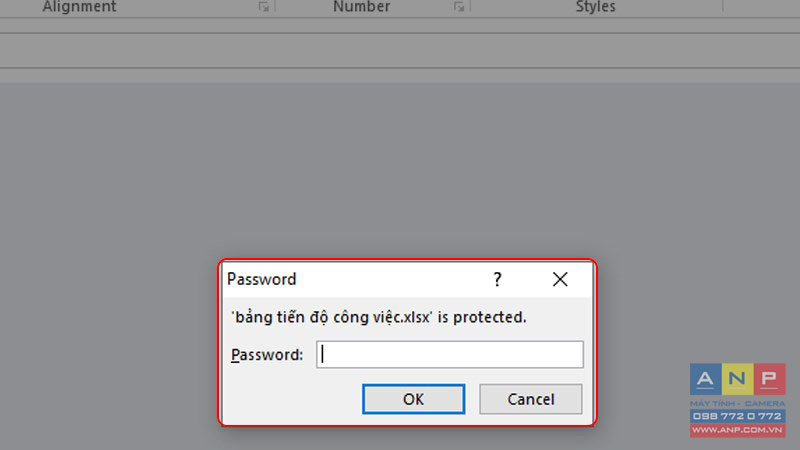
Task: Click the Styles ribbon group label
Action: pyautogui.click(x=595, y=7)
